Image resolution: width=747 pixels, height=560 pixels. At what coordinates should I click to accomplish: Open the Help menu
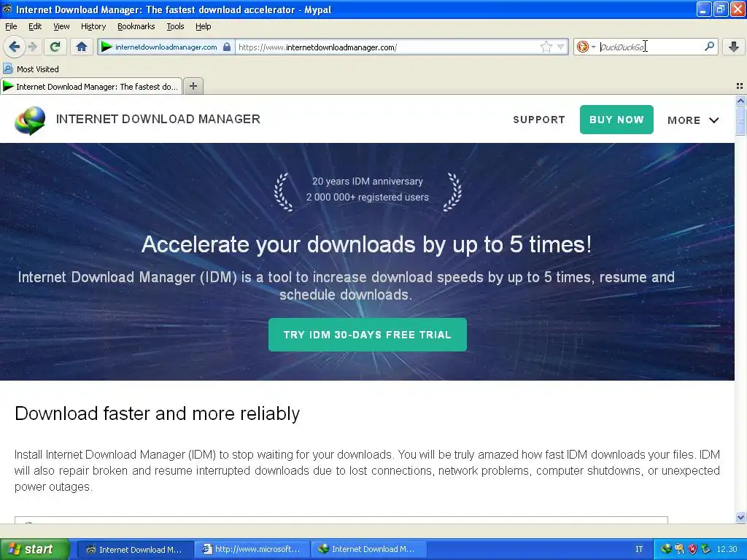click(204, 26)
